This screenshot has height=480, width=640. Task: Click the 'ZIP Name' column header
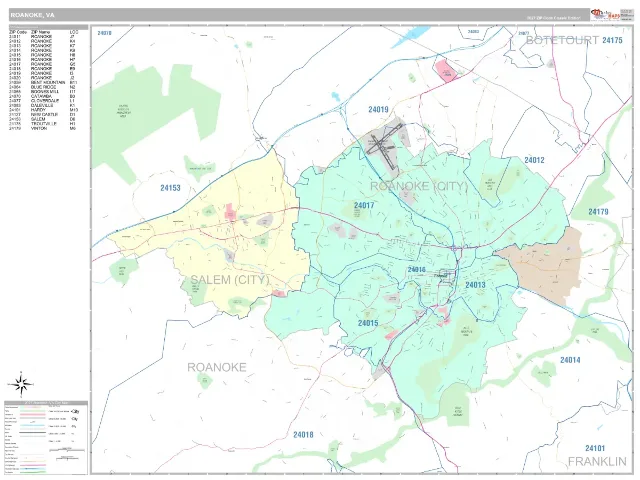41,32
